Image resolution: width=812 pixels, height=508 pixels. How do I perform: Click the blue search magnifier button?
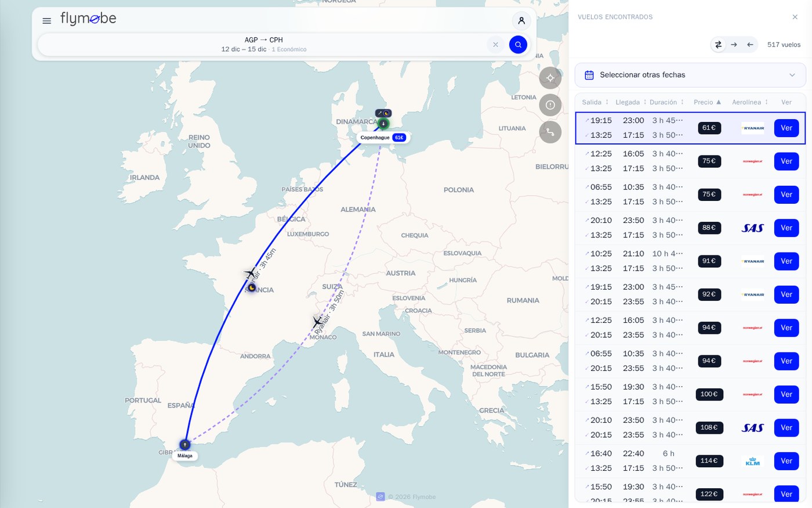tap(518, 45)
